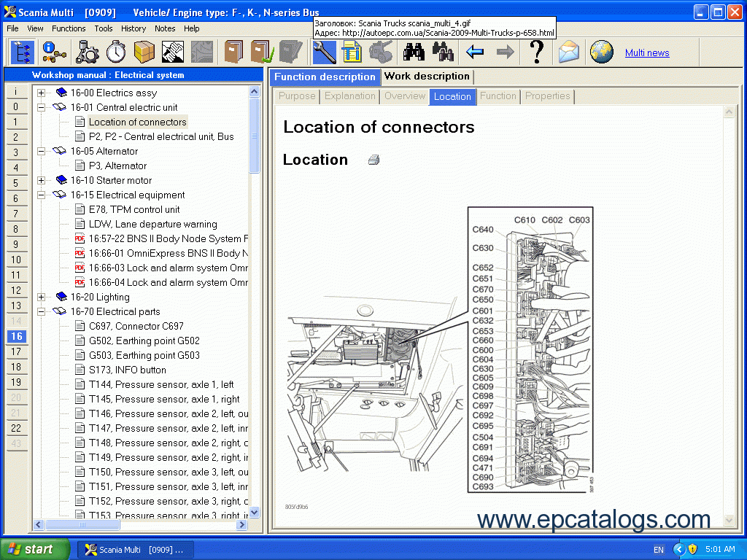
Task: Select P3, Alternator in the tree
Action: (x=117, y=166)
